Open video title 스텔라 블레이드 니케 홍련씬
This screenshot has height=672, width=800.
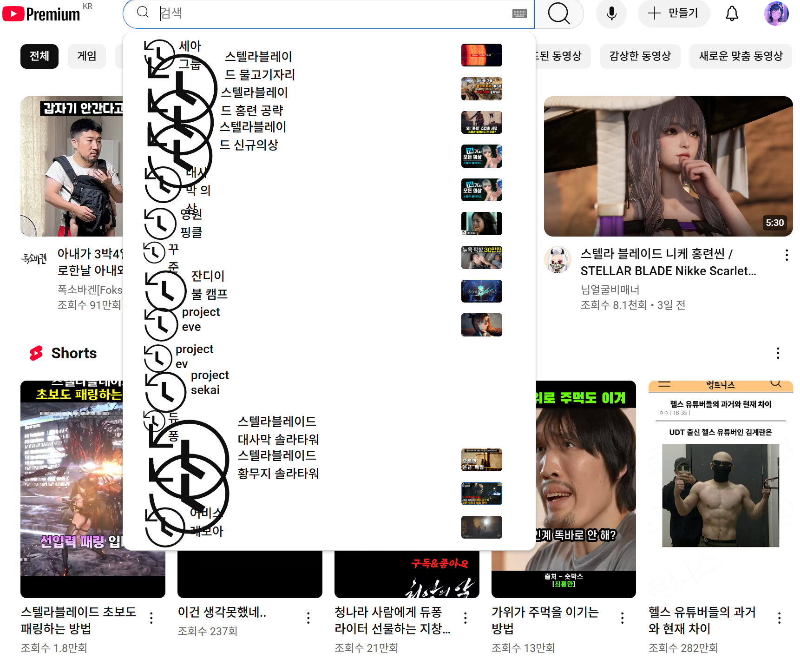coord(668,262)
